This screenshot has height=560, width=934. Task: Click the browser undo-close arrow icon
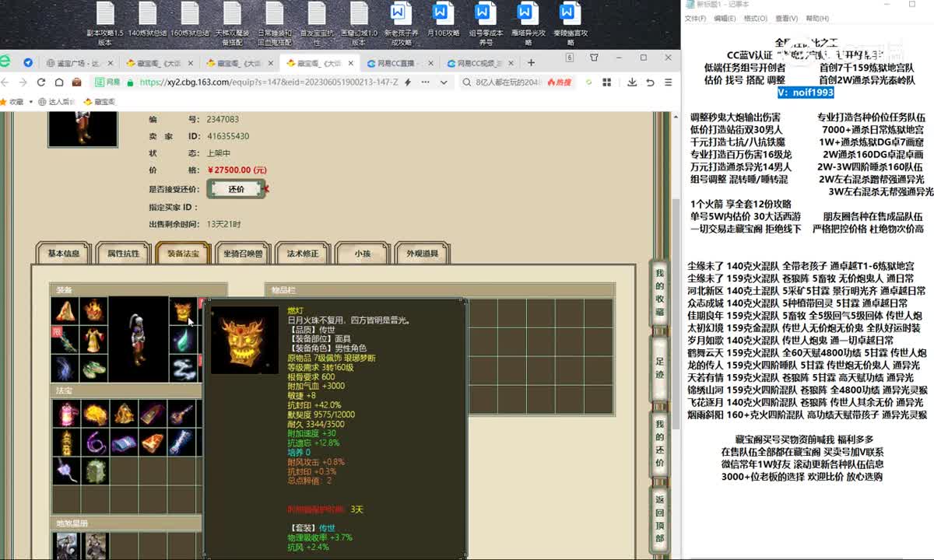click(650, 82)
